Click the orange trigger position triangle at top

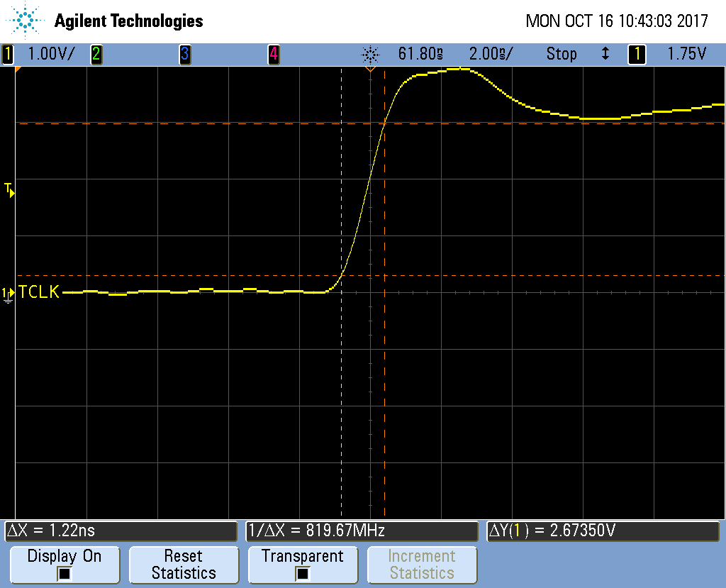point(369,70)
